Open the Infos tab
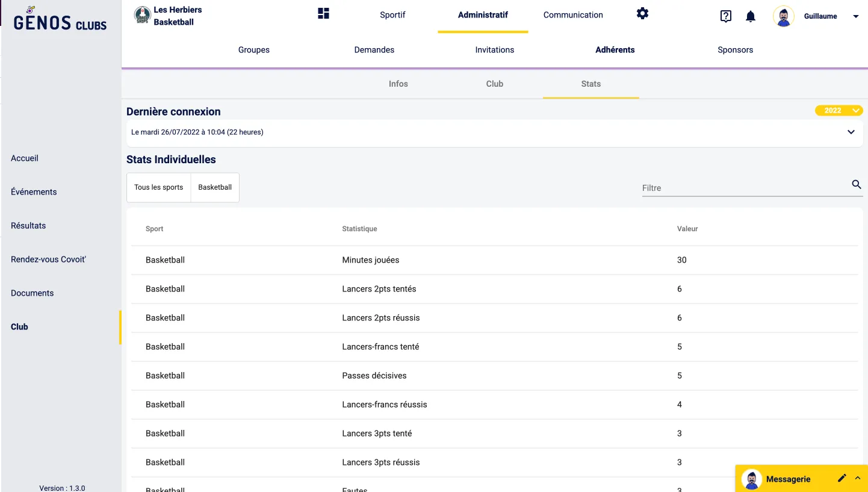The width and height of the screenshot is (868, 492). [398, 84]
